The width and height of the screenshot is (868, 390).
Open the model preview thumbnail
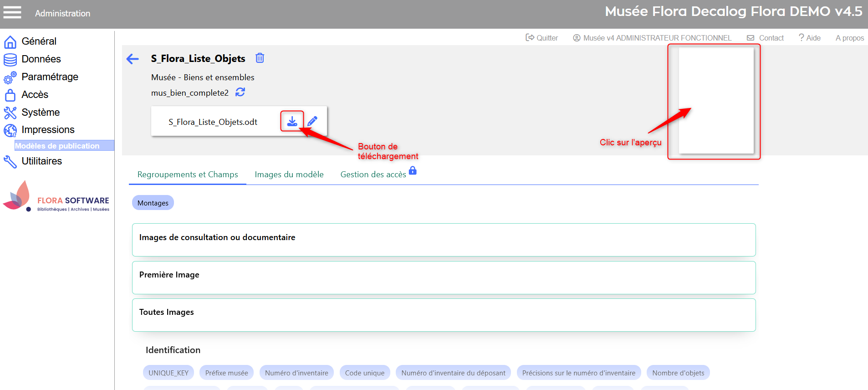click(x=716, y=101)
